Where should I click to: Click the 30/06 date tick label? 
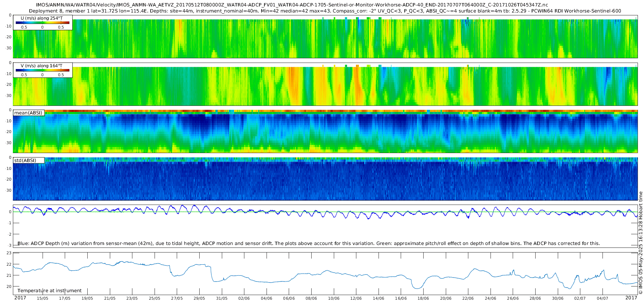coord(558,298)
